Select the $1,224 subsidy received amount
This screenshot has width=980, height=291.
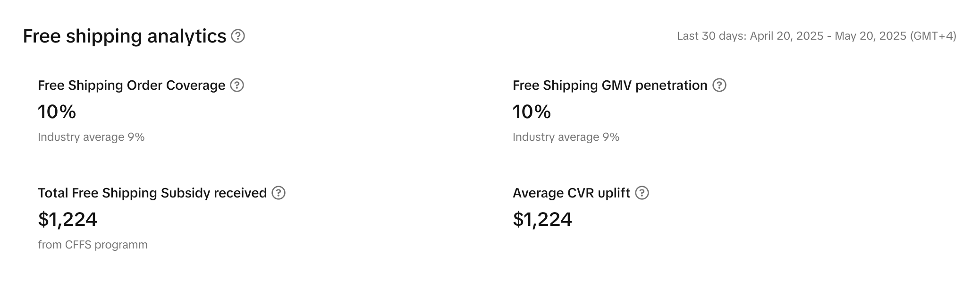pos(68,219)
